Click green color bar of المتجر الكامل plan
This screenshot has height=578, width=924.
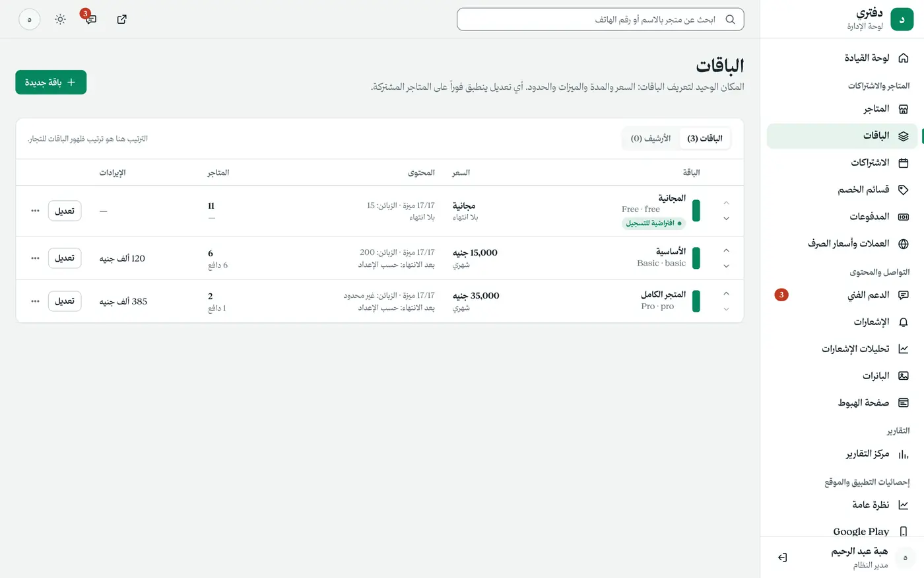[x=696, y=301]
